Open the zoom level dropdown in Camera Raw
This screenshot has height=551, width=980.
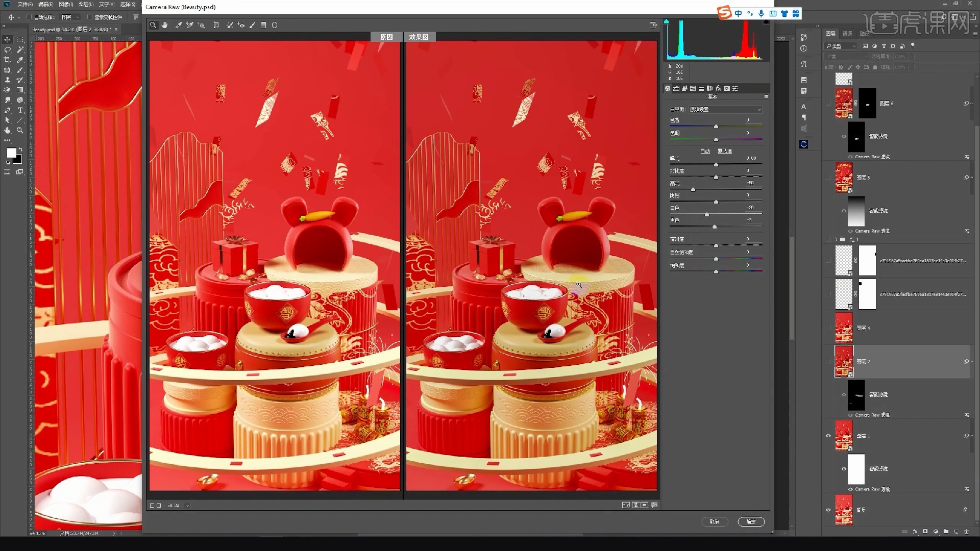[x=187, y=506]
